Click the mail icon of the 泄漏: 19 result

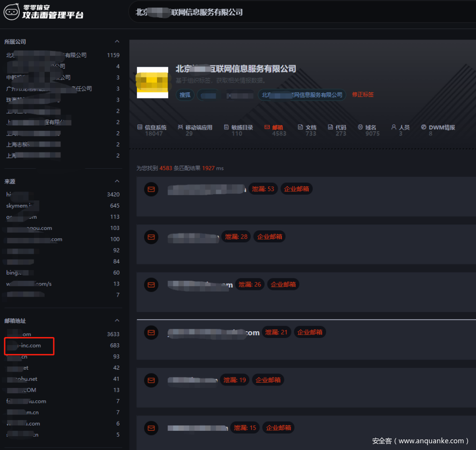point(151,380)
